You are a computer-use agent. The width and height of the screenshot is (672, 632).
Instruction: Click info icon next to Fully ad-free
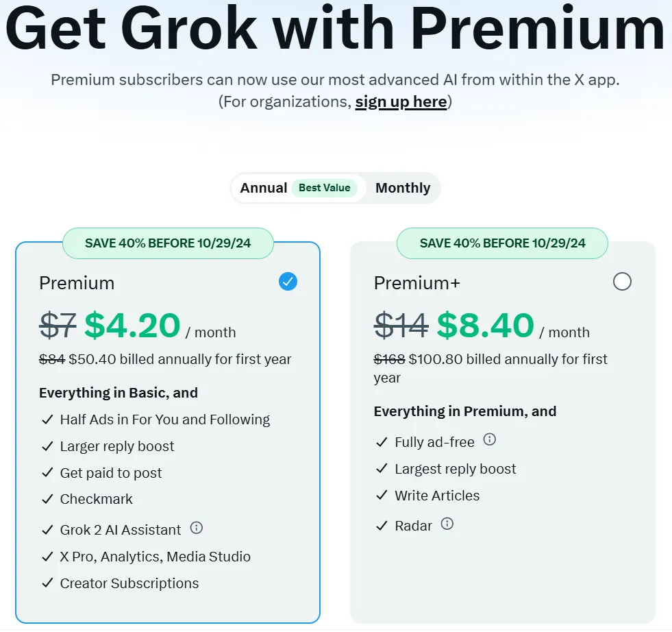[489, 439]
